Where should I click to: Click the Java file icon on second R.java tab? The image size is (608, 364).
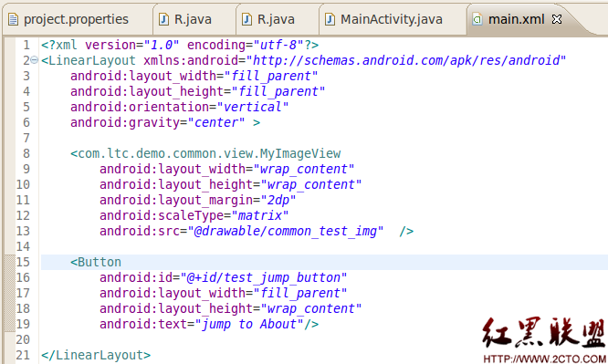[247, 19]
